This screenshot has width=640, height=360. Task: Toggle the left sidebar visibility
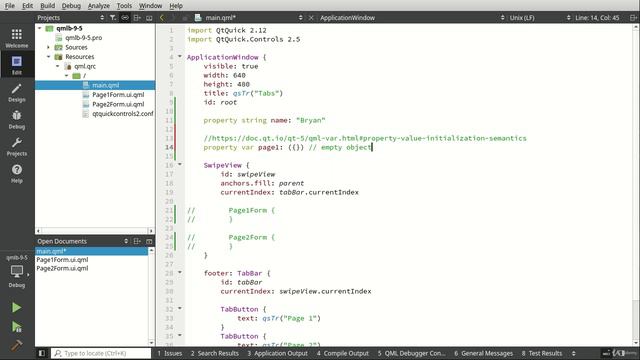pyautogui.click(x=42, y=353)
